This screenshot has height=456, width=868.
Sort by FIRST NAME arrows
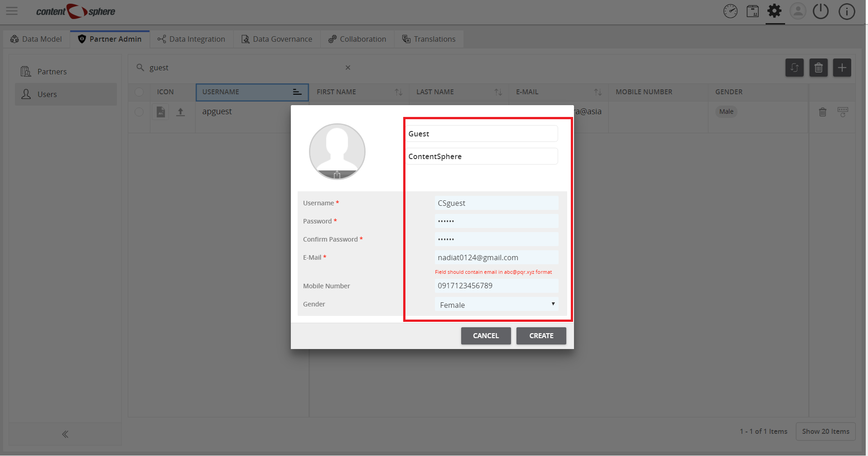[x=399, y=92]
